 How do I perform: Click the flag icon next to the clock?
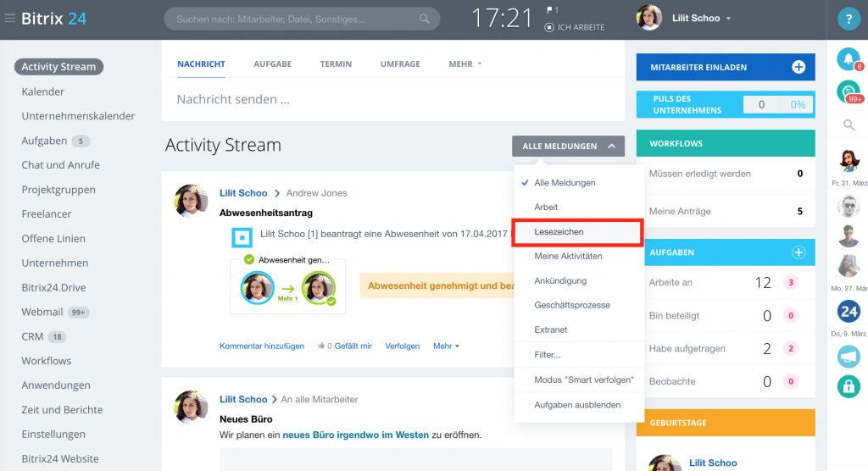click(x=549, y=10)
